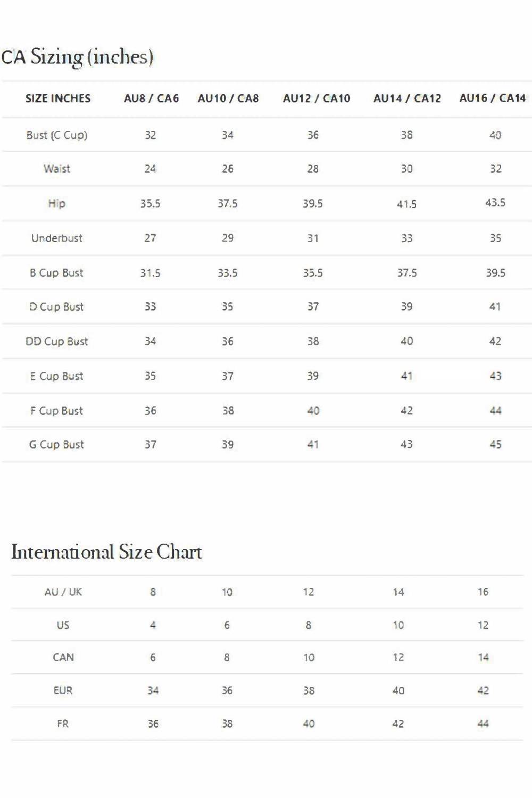Click the Bust (C Cup) row label

pyautogui.click(x=57, y=135)
